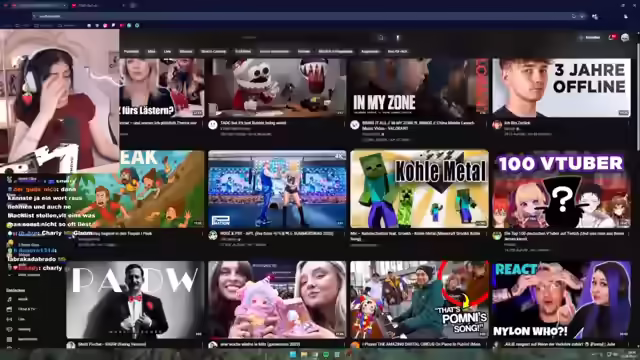Open the '100 VTUBER' video thumbnail
This screenshot has height=360, width=640.
[x=561, y=189]
